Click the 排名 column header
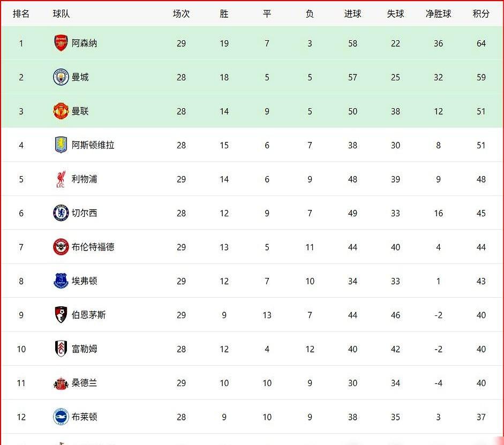Viewport: 504px width, 445px height. point(21,14)
